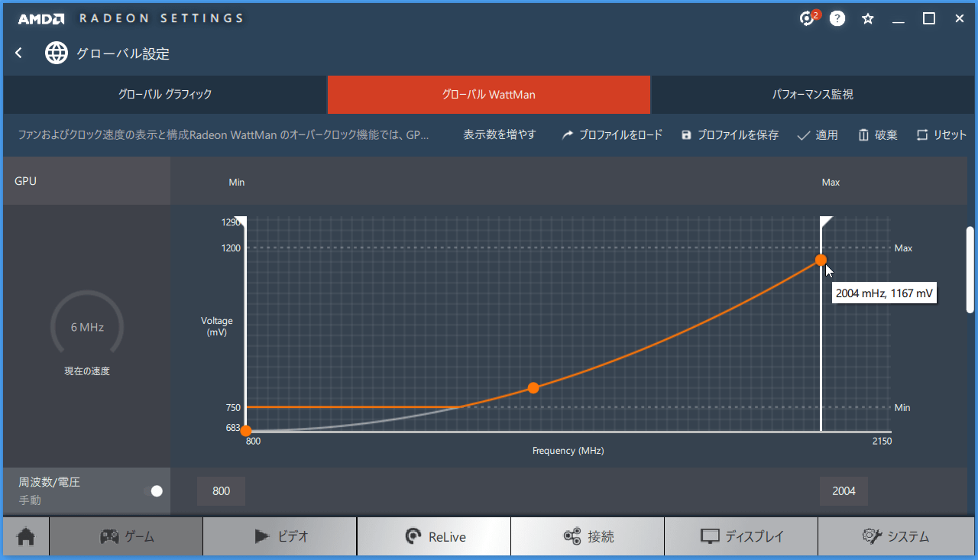Click the minimum frequency field showing 800
Image resolution: width=978 pixels, height=560 pixels.
coord(221,491)
